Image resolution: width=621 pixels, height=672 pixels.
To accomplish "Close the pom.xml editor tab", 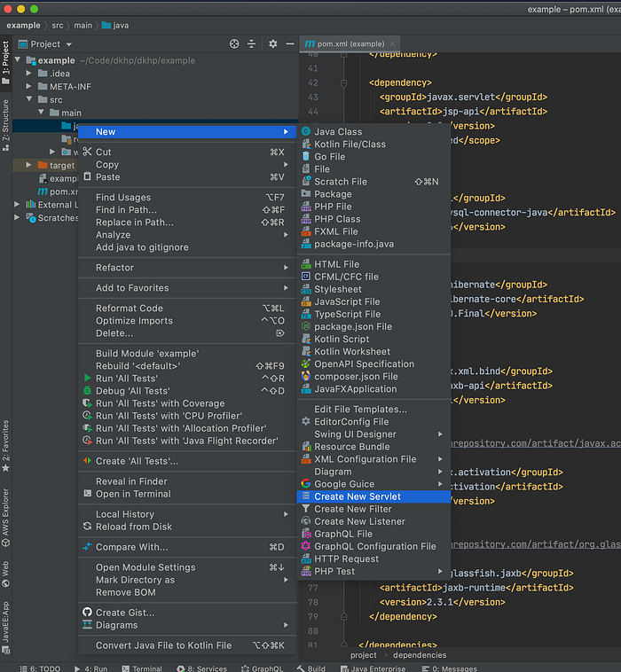I will click(x=392, y=43).
